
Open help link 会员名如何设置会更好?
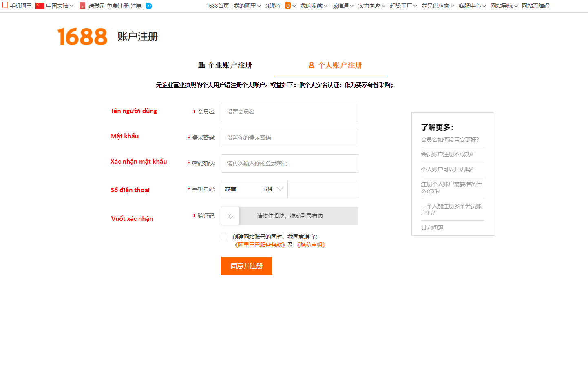click(450, 140)
